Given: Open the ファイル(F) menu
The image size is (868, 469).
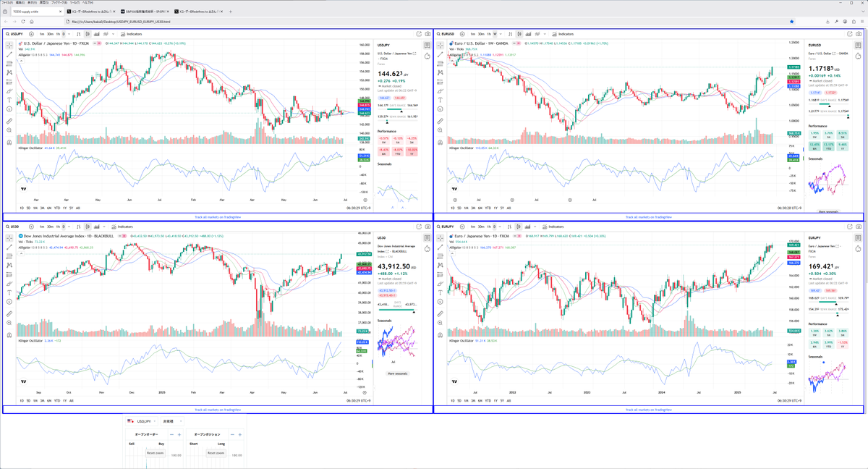Looking at the screenshot, I should (x=7, y=3).
